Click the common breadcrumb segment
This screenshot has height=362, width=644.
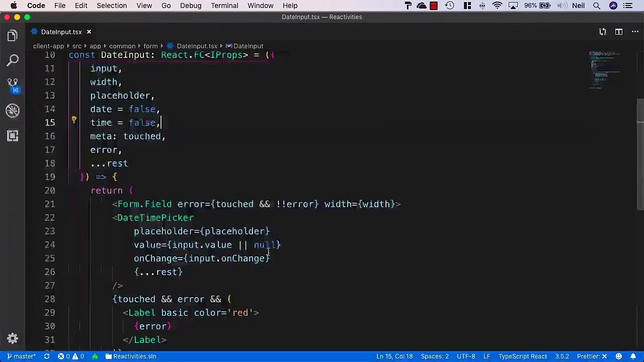[x=122, y=46]
